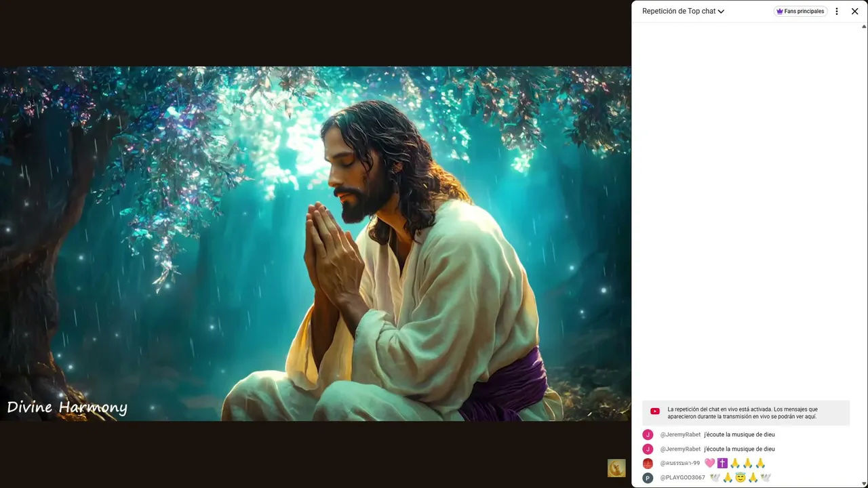The width and height of the screenshot is (868, 488).
Task: Open the Fans principales leaderboard
Action: coord(800,12)
